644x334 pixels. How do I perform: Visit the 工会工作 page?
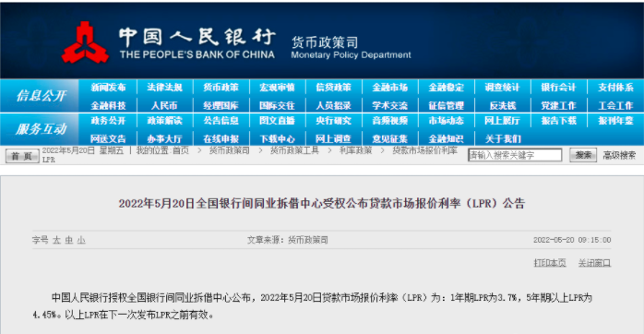point(615,105)
